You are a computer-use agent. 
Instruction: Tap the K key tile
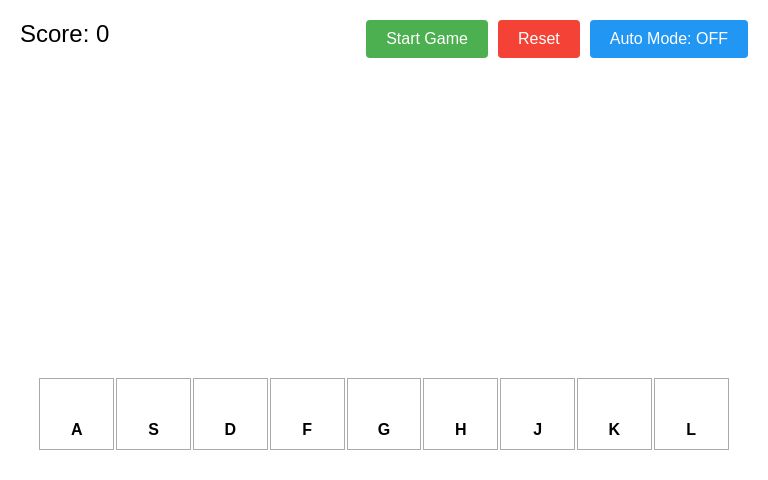pyautogui.click(x=614, y=414)
